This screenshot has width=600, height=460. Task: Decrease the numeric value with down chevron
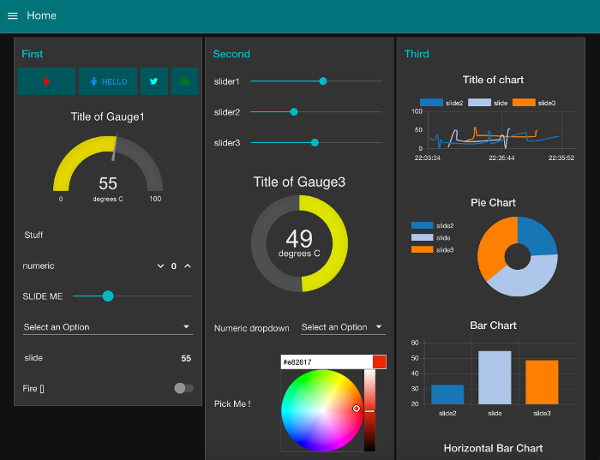coord(160,266)
